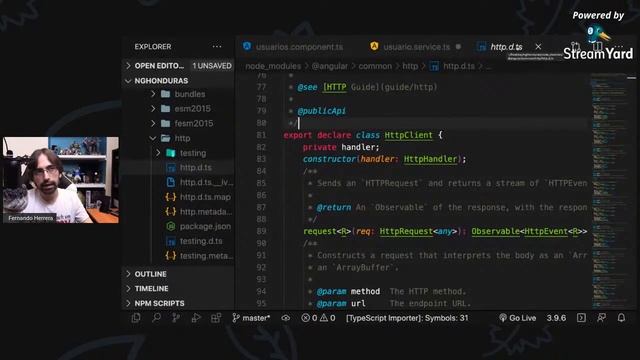Image resolution: width=640 pixels, height=360 pixels.
Task: Click common in the breadcrumb
Action: [x=375, y=66]
